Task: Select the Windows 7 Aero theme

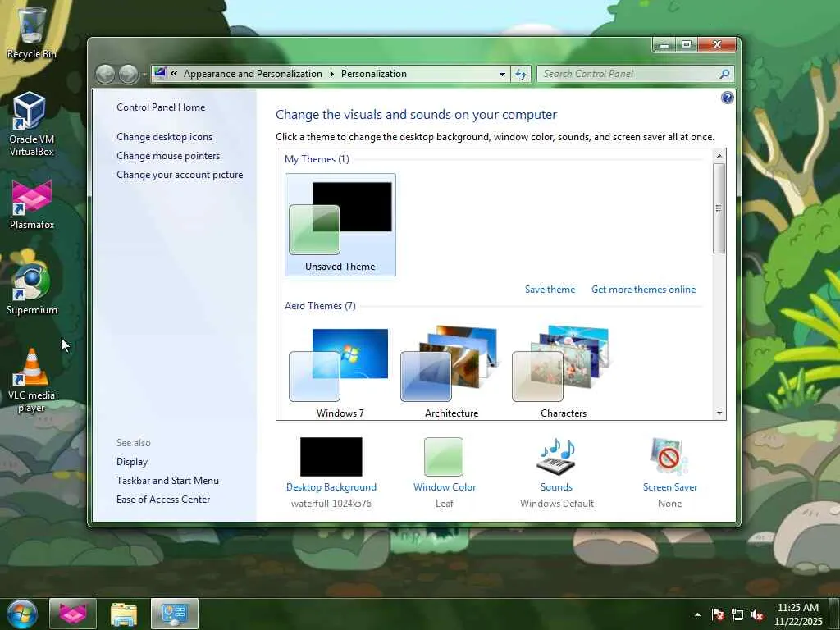Action: [340, 372]
